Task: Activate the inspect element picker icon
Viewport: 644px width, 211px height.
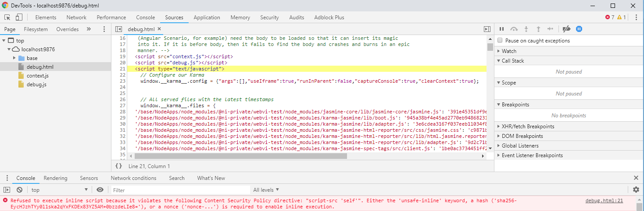Action: coord(7,18)
